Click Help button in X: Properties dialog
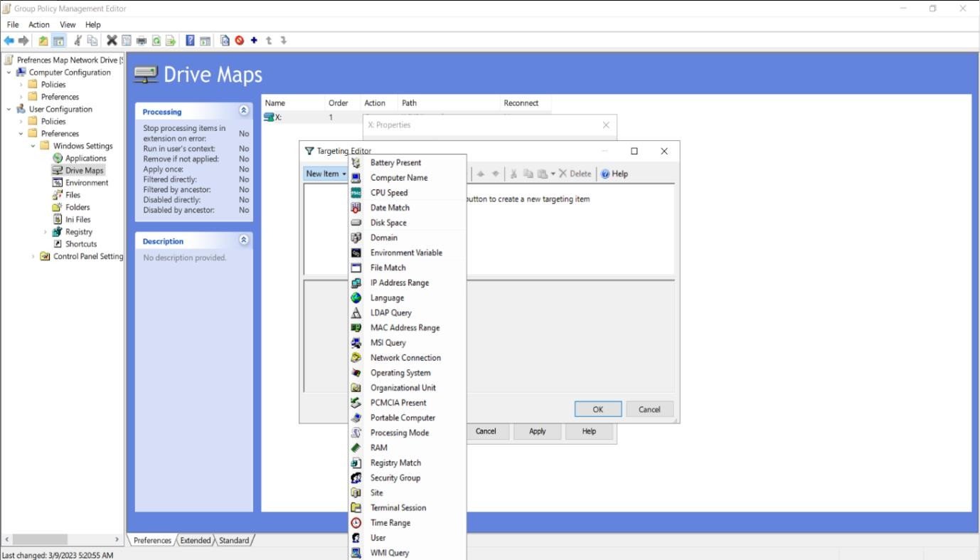Screen dimensions: 980x560 [x=589, y=431]
